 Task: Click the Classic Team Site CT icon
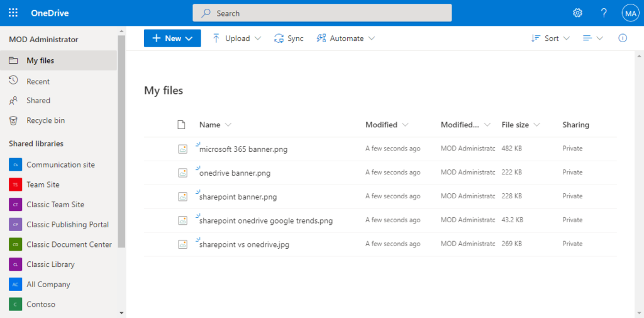pyautogui.click(x=15, y=205)
